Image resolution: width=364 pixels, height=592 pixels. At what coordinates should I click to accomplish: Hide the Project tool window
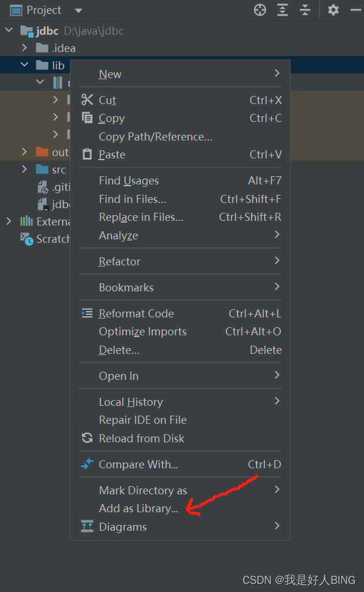[355, 9]
